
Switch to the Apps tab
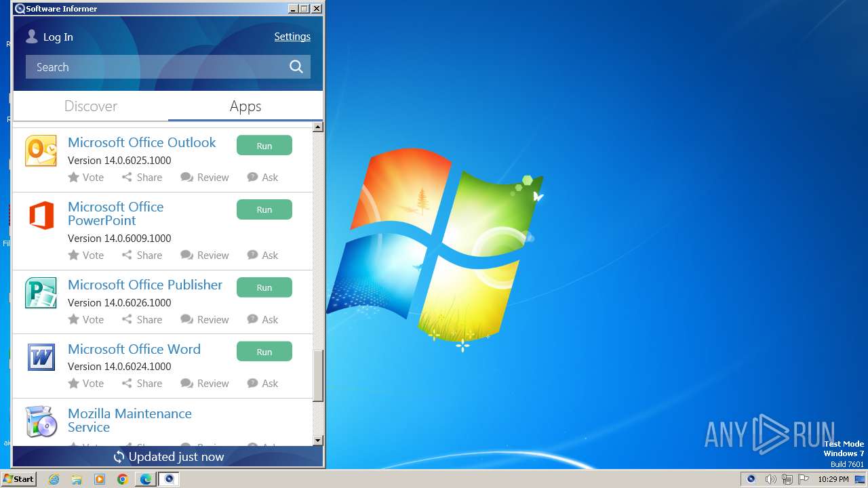pyautogui.click(x=245, y=106)
